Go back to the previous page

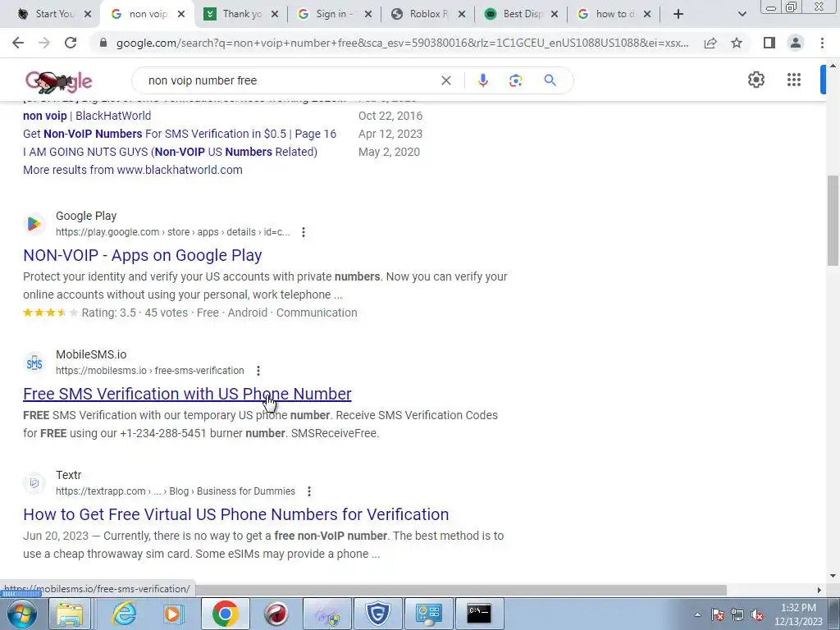(18, 43)
